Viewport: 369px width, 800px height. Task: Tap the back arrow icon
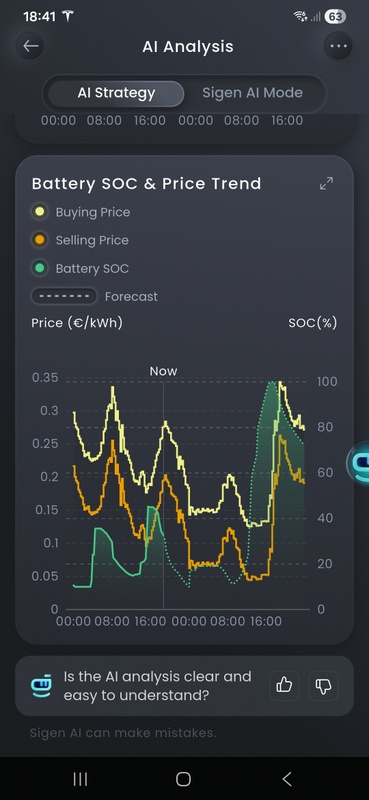(x=31, y=46)
